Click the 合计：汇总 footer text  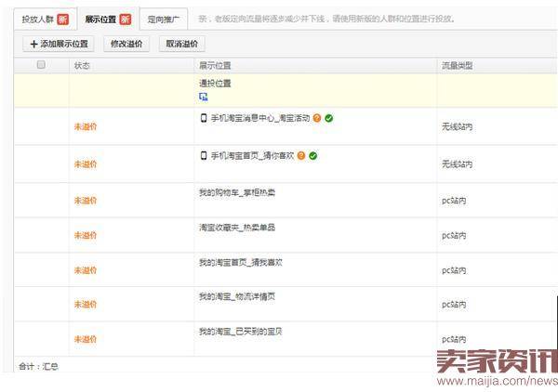38,366
